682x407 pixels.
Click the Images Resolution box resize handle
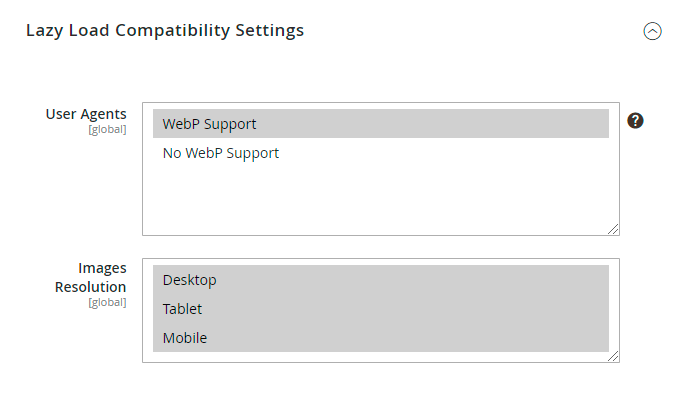613,355
